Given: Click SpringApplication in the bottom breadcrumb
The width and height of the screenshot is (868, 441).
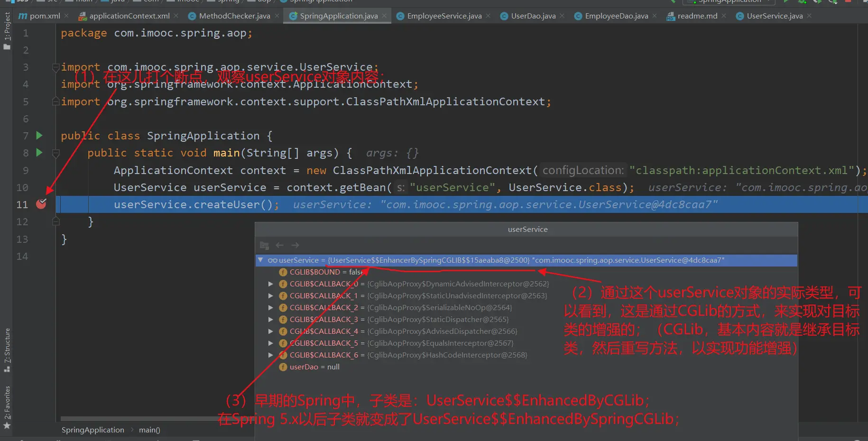Looking at the screenshot, I should coord(93,430).
